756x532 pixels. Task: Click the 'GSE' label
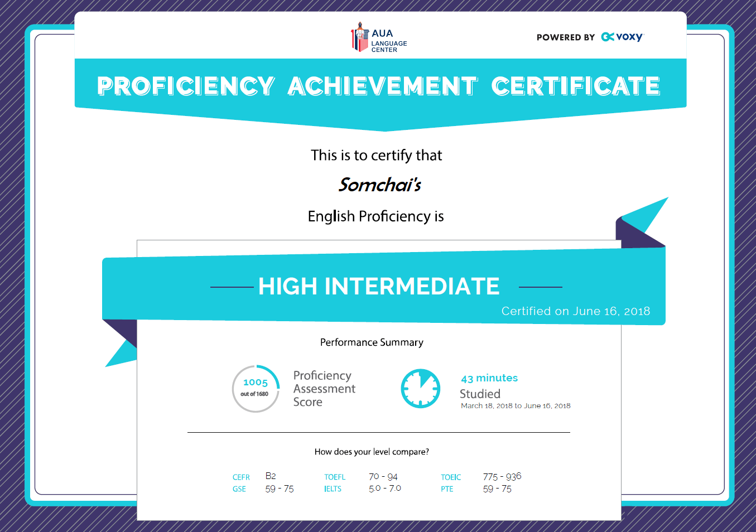(x=239, y=489)
